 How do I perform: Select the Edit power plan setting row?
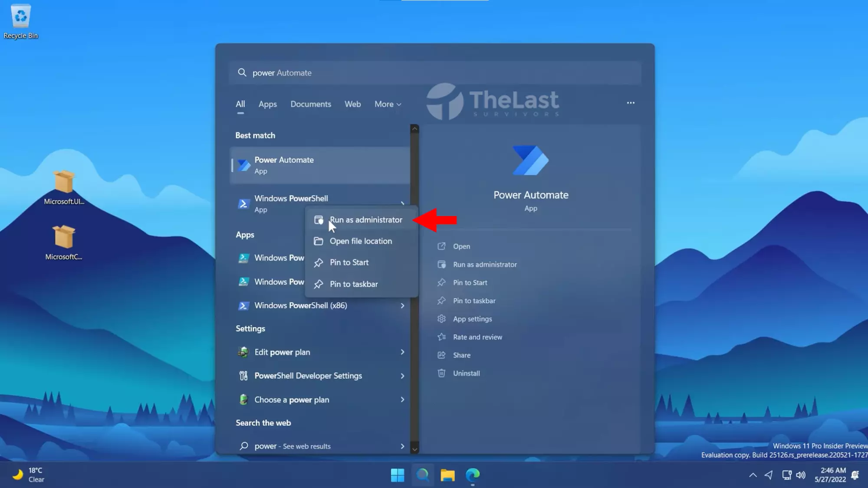pyautogui.click(x=320, y=352)
